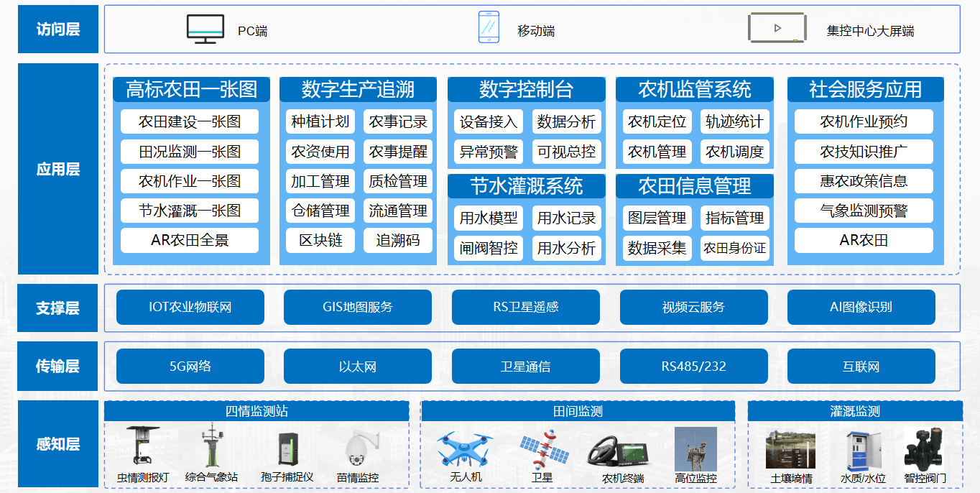Click the 农事记录 button
This screenshot has width=980, height=493.
pos(398,121)
